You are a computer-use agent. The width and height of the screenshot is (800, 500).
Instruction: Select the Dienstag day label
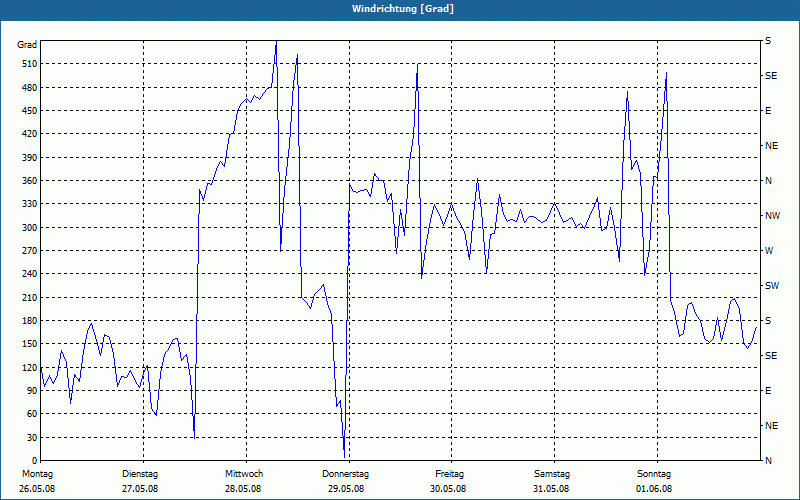pos(140,474)
